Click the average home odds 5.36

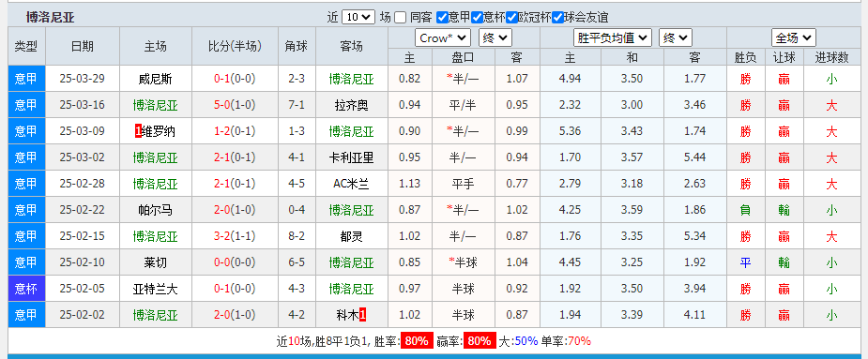(x=571, y=131)
